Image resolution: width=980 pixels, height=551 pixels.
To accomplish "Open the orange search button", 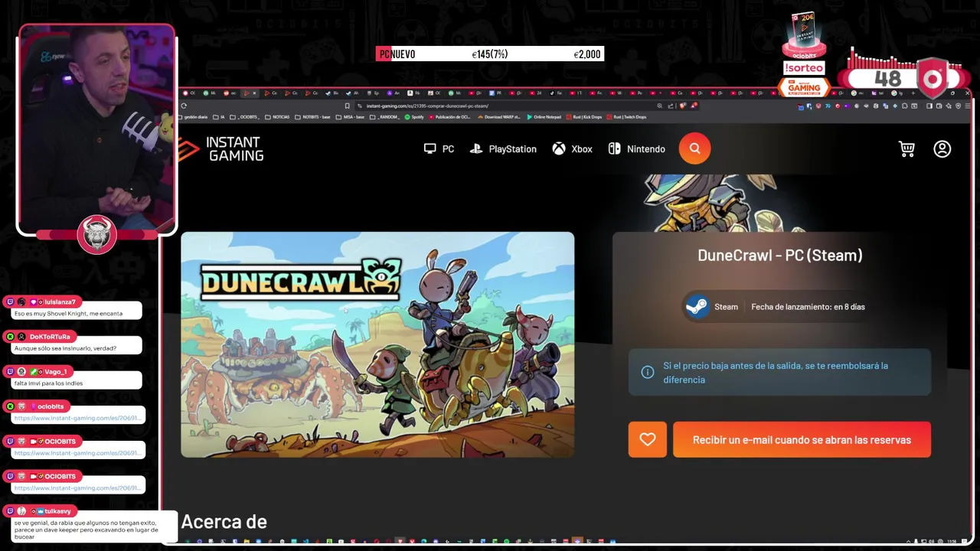I will coord(694,148).
